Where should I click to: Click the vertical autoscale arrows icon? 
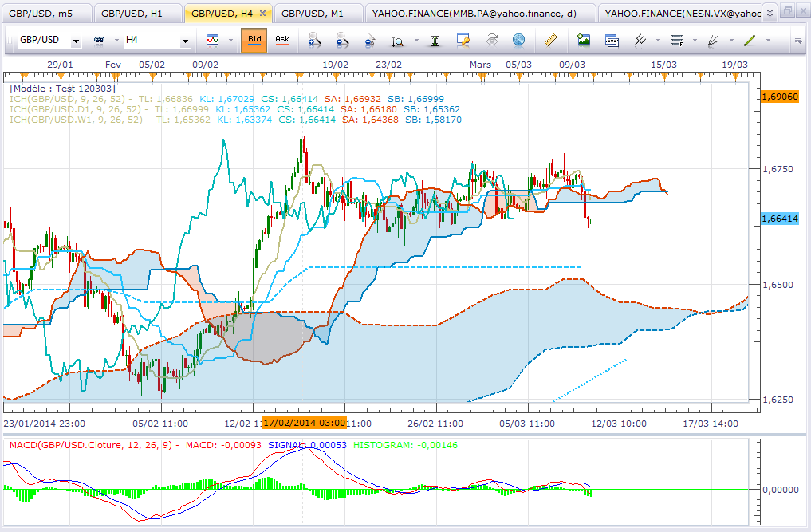pyautogui.click(x=435, y=41)
